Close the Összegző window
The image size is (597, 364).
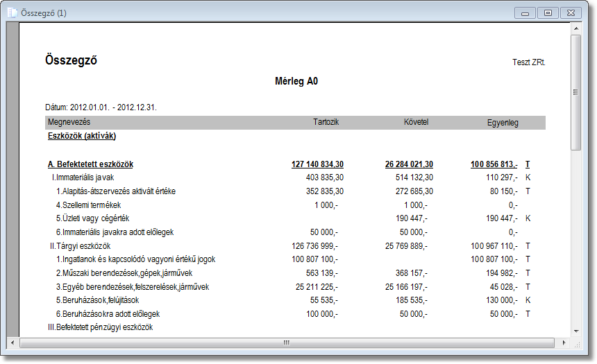pos(571,13)
